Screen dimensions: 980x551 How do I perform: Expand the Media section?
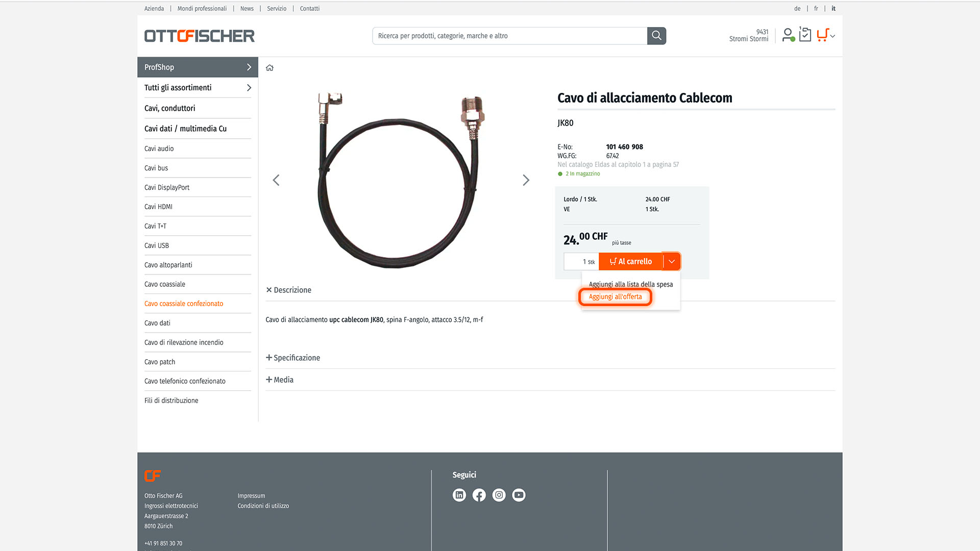(280, 380)
